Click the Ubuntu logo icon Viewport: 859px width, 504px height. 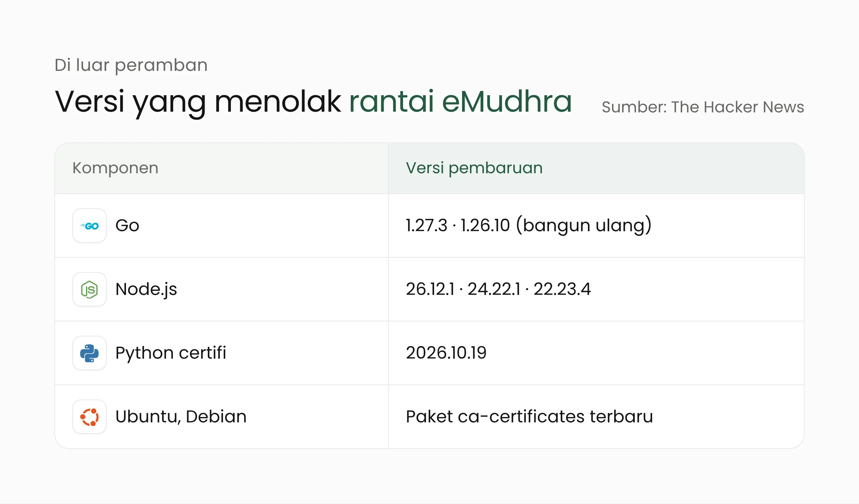89,417
